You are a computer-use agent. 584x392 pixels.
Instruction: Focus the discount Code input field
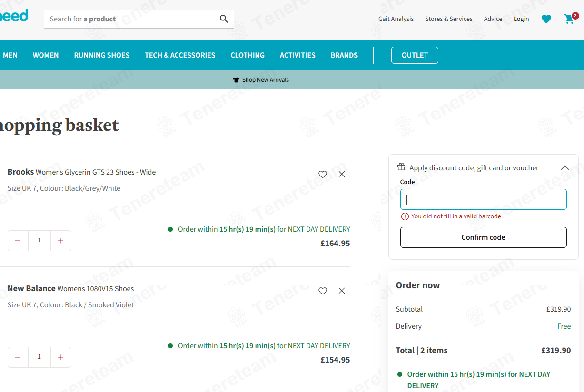(484, 199)
